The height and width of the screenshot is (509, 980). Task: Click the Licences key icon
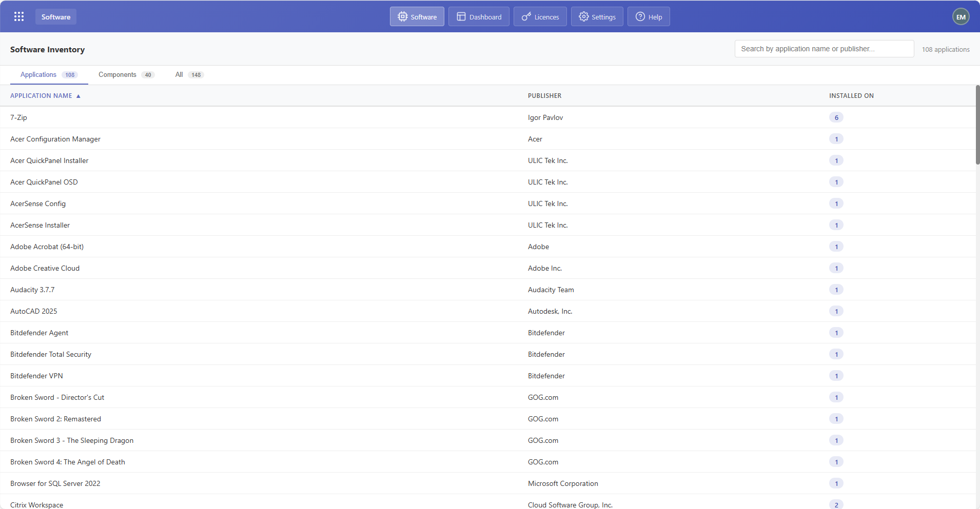pos(526,16)
